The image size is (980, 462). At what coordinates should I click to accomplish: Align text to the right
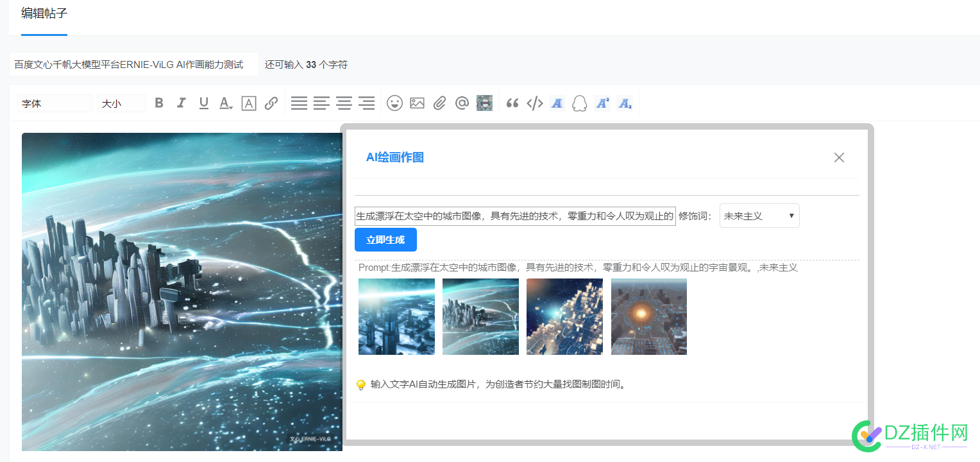pyautogui.click(x=367, y=103)
